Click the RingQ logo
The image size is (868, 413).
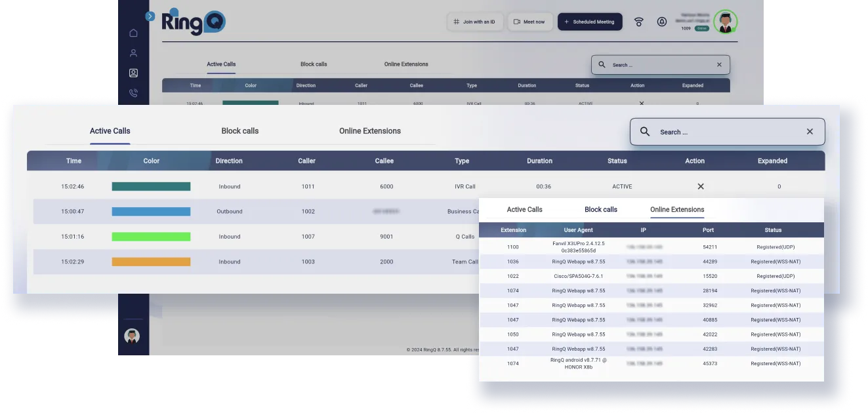click(194, 21)
